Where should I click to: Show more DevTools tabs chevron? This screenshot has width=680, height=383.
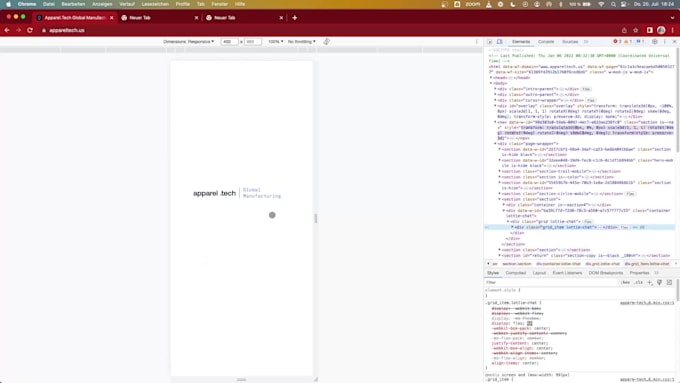click(586, 42)
